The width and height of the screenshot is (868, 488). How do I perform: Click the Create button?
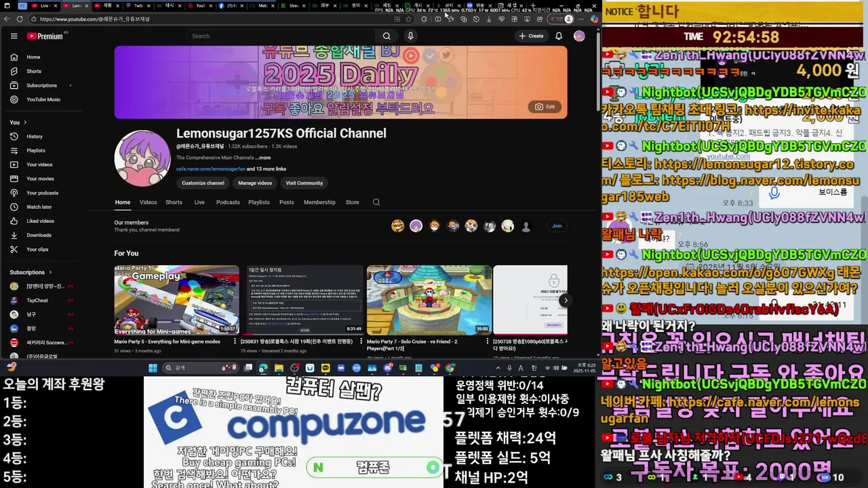[531, 36]
